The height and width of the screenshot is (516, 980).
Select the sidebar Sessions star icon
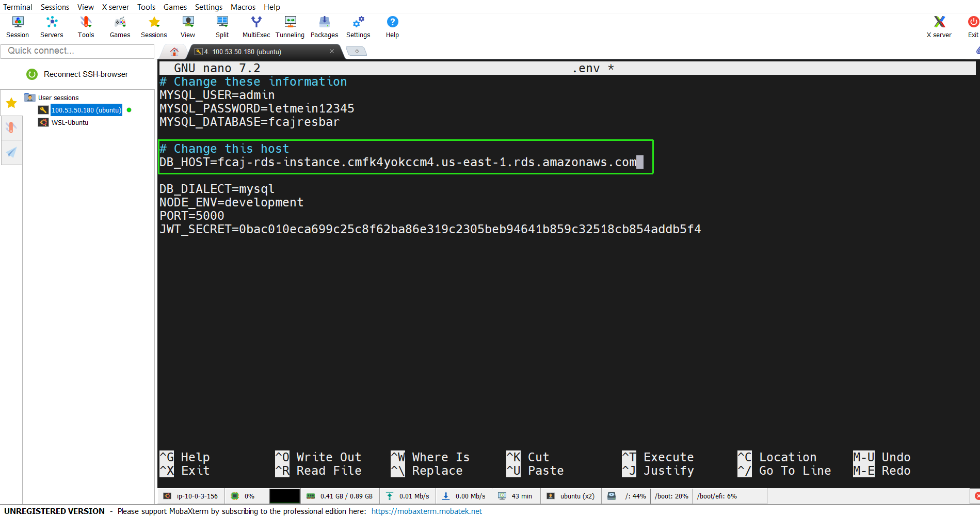pos(11,103)
